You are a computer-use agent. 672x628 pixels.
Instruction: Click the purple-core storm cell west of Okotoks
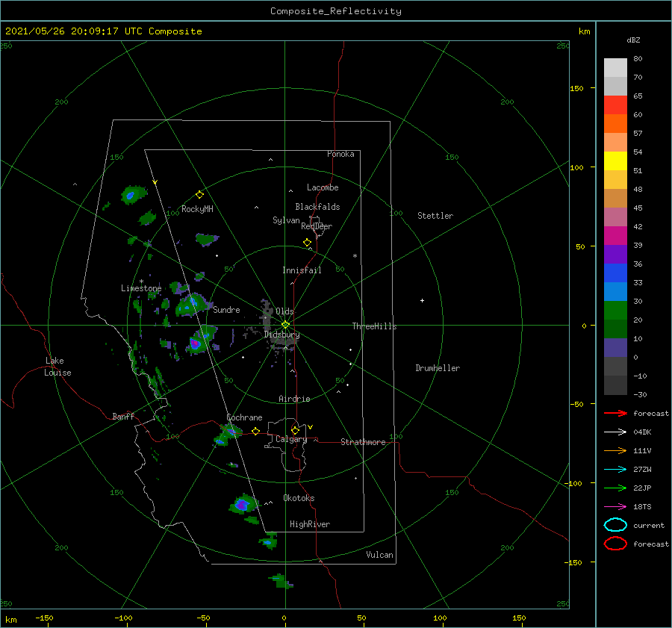point(243,504)
